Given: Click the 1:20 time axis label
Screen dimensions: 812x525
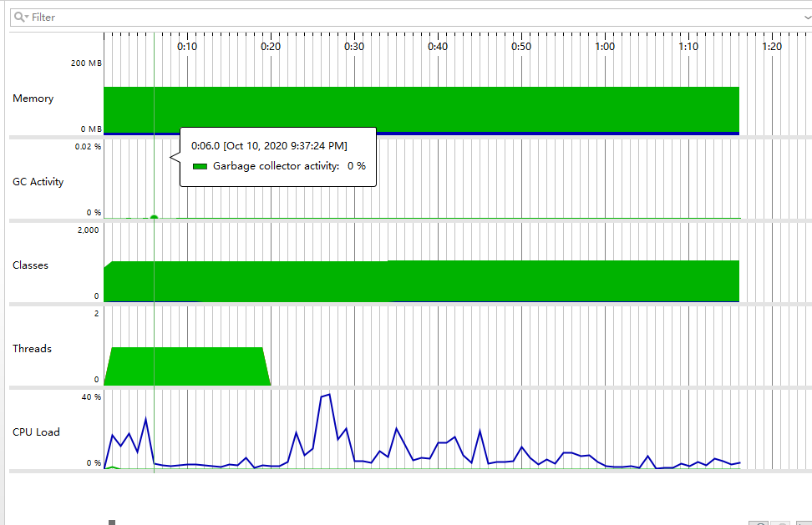Looking at the screenshot, I should [772, 47].
